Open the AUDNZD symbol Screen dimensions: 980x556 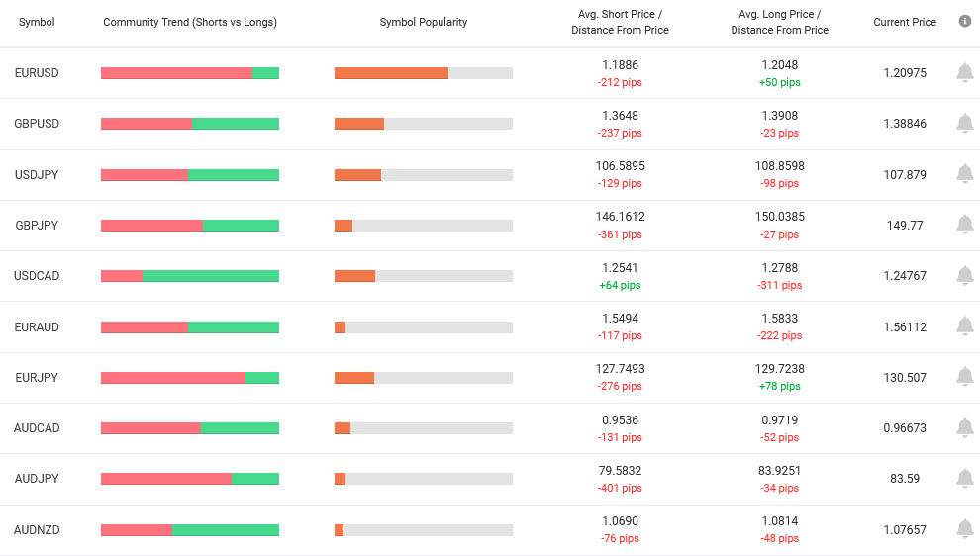37,530
